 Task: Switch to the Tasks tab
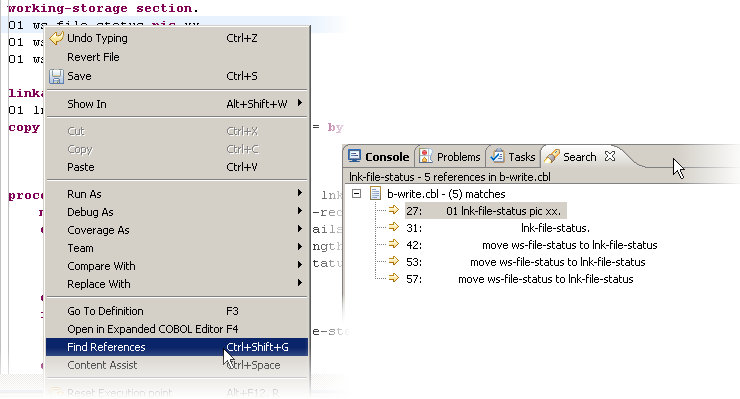(x=513, y=156)
